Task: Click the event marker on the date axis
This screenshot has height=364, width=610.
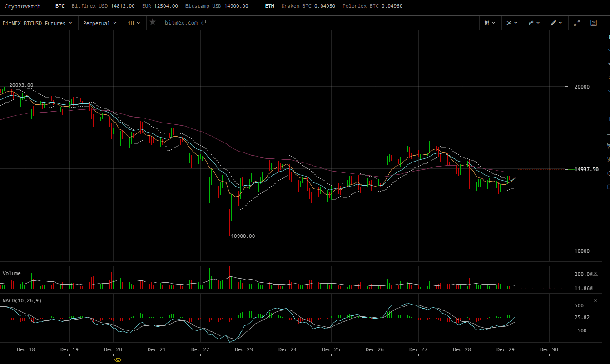Action: [118, 360]
